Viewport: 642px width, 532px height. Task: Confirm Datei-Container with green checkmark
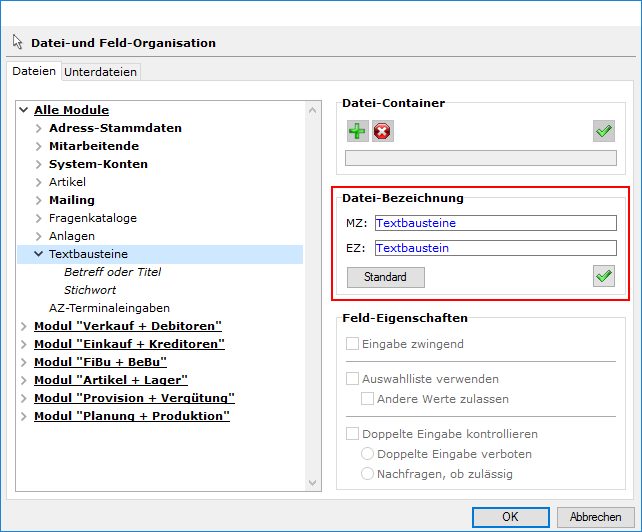[603, 131]
